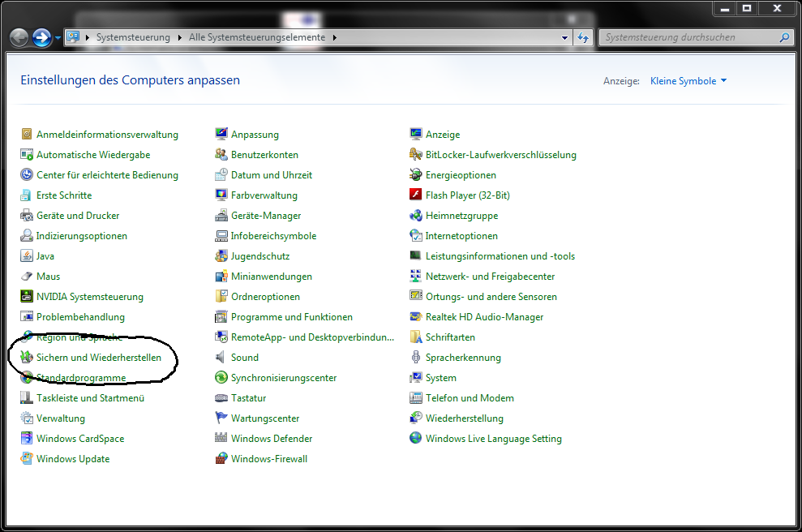Expand the arrow after Systemsteuerung breadcrumb
This screenshot has height=532, width=802.
point(180,38)
